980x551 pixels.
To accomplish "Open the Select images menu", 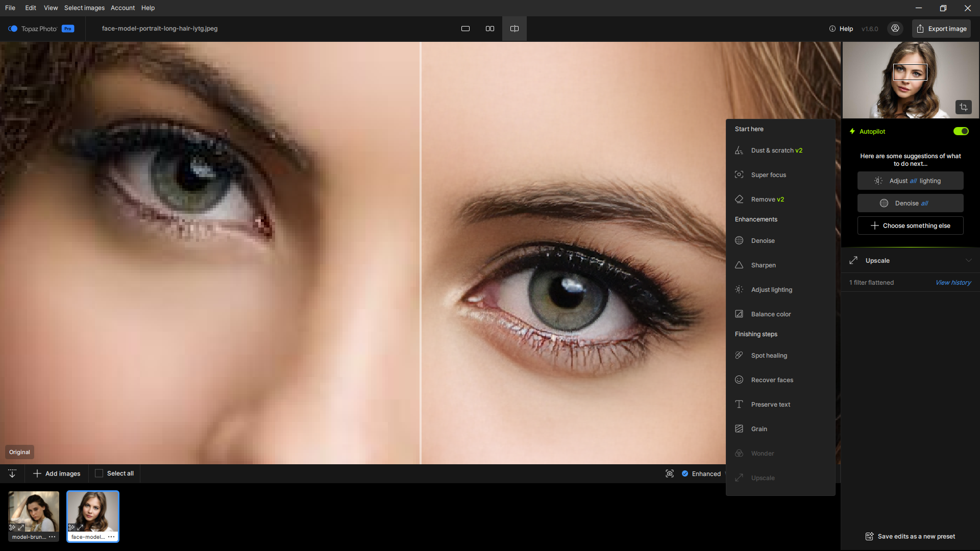I will tap(84, 8).
